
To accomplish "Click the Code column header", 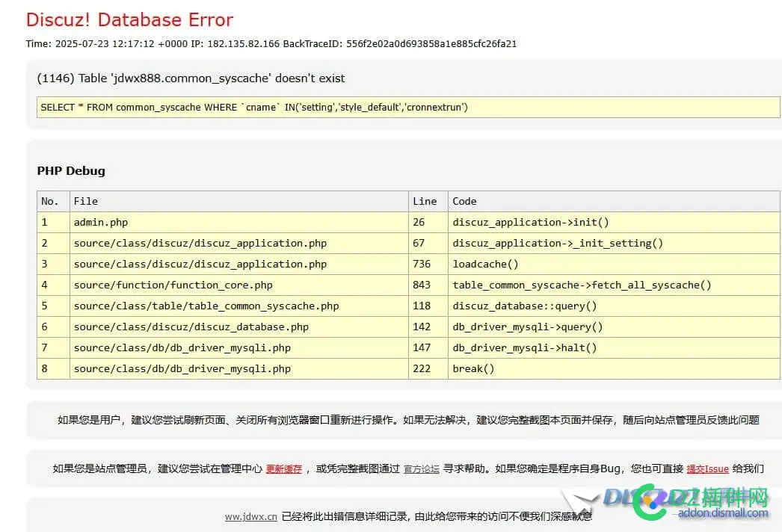I will pyautogui.click(x=464, y=202).
